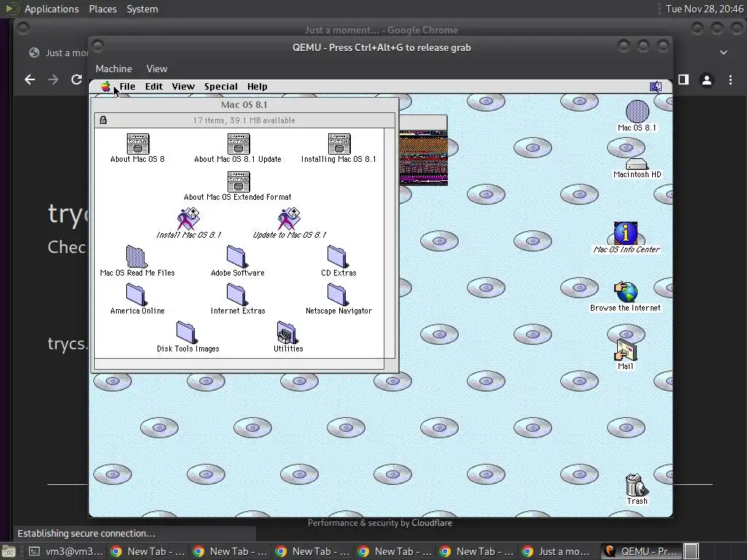
Task: Click the Cloudflare link on Chrome page
Action: pos(432,523)
